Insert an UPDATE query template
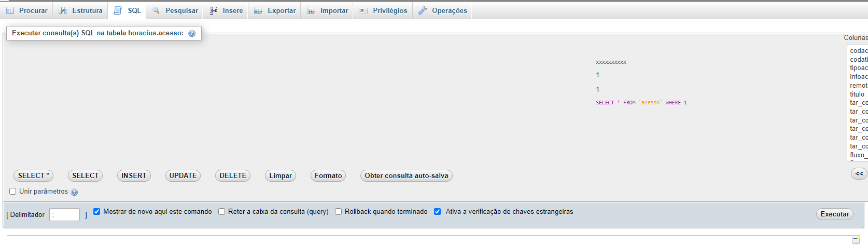 (183, 175)
